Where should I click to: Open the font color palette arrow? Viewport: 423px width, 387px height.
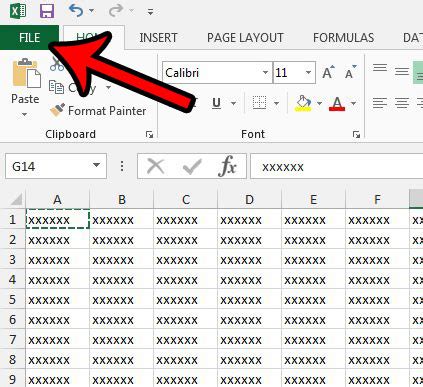(x=353, y=103)
